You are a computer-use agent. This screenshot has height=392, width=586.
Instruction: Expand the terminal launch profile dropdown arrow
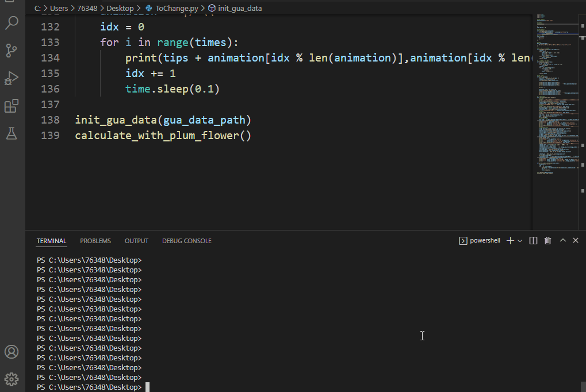click(520, 241)
